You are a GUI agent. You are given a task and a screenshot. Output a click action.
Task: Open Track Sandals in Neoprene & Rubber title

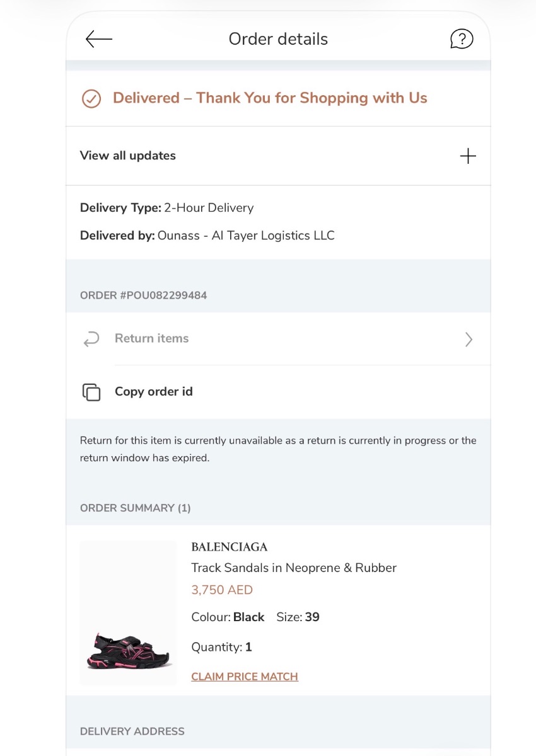[x=294, y=568]
